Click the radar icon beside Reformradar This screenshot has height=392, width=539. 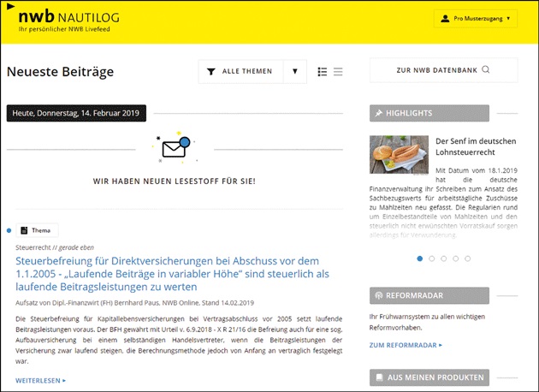(x=378, y=294)
